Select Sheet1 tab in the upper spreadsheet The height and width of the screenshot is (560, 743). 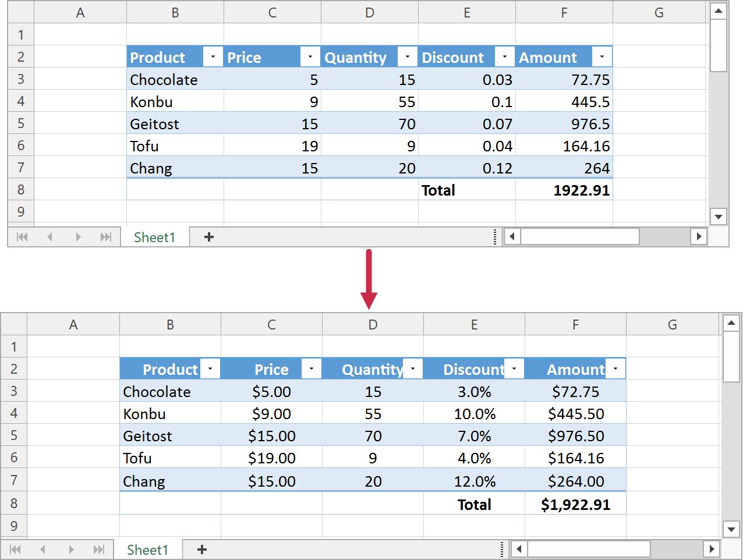tap(154, 237)
